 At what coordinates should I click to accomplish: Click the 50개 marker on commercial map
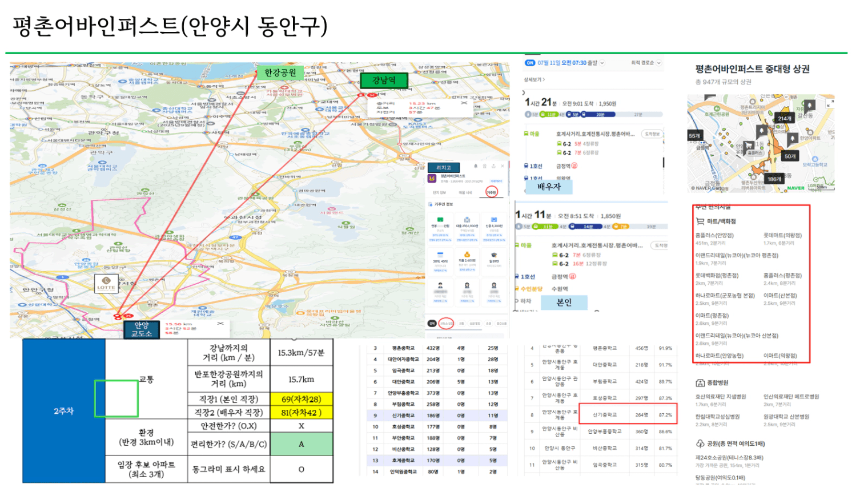click(790, 156)
